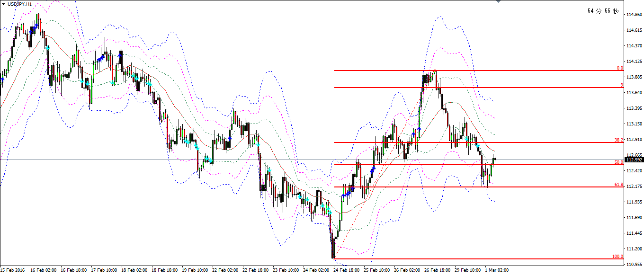This screenshot has height=275, width=644.
Task: Click the 22 Feb 18:00 time label
Action: coord(255,270)
